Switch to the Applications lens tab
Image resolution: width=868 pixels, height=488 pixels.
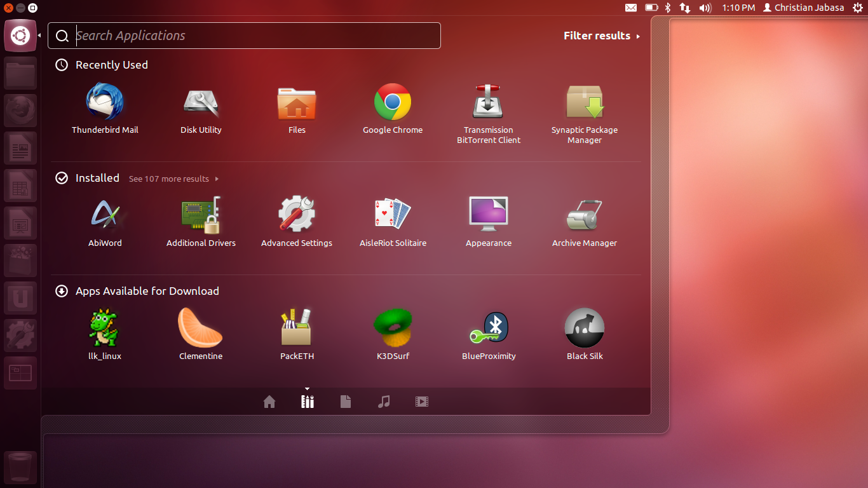(308, 402)
